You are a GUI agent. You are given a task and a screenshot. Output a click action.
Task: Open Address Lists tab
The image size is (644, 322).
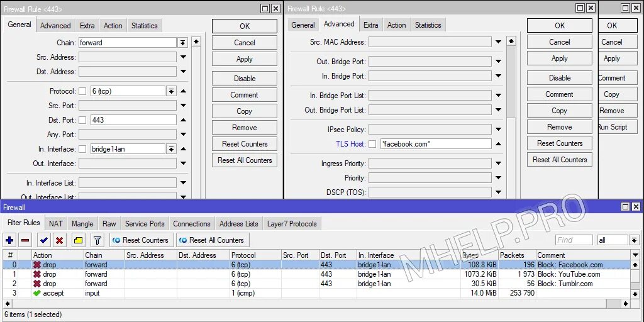pos(238,224)
